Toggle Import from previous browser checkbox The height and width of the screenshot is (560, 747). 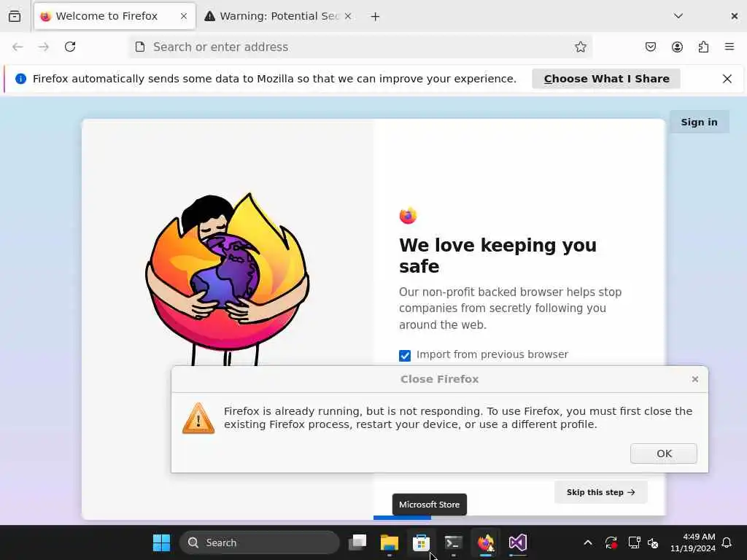click(405, 356)
